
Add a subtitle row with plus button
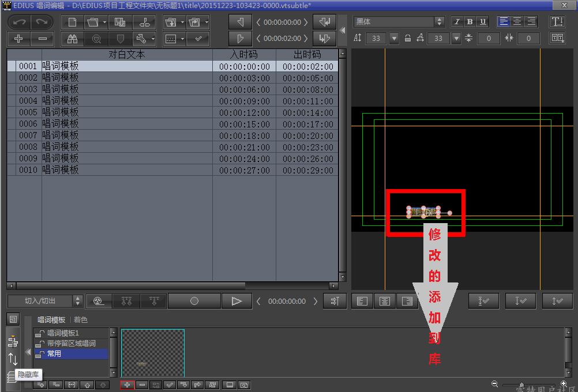click(x=18, y=39)
